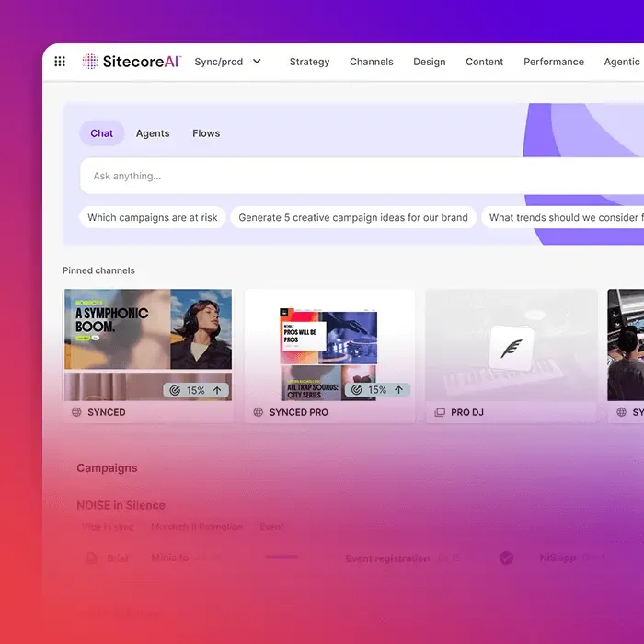Image resolution: width=644 pixels, height=644 pixels.
Task: Open the SYNCED channel thumbnail
Action: pos(148,345)
